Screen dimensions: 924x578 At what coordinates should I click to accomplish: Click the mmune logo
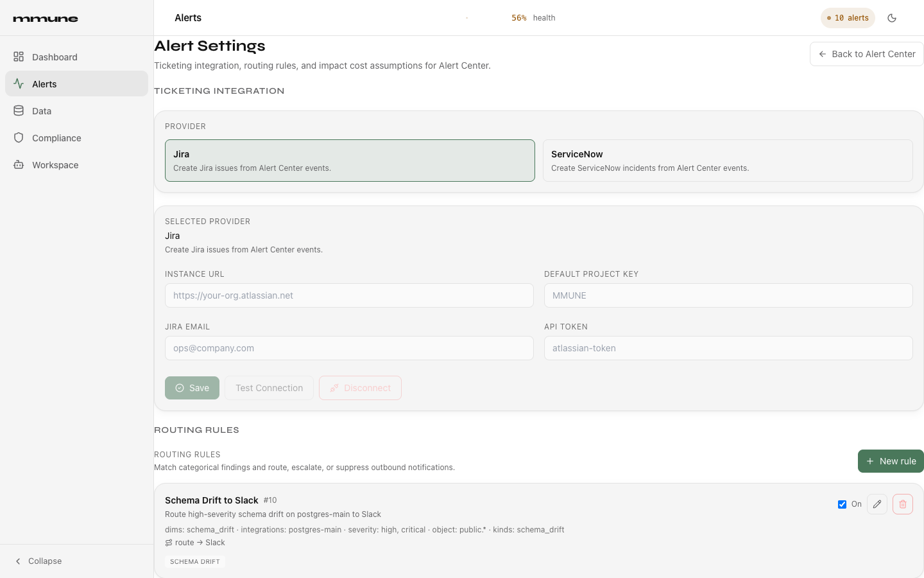[x=46, y=19]
